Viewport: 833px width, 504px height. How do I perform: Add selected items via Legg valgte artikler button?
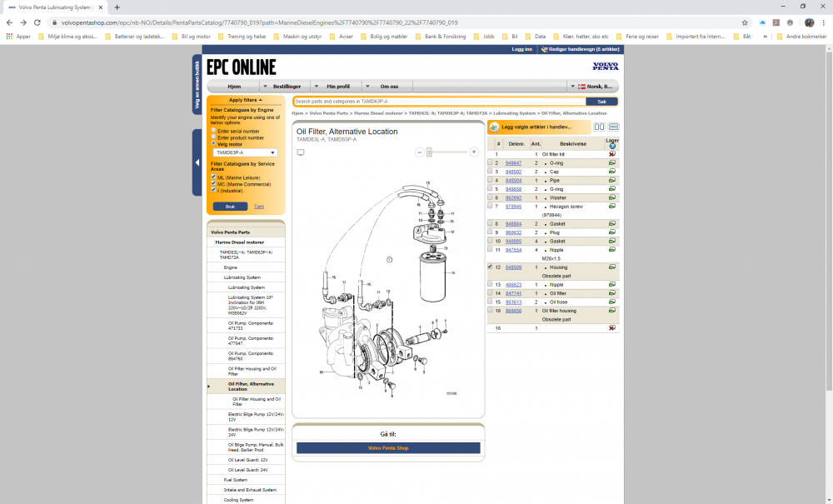tap(539, 127)
